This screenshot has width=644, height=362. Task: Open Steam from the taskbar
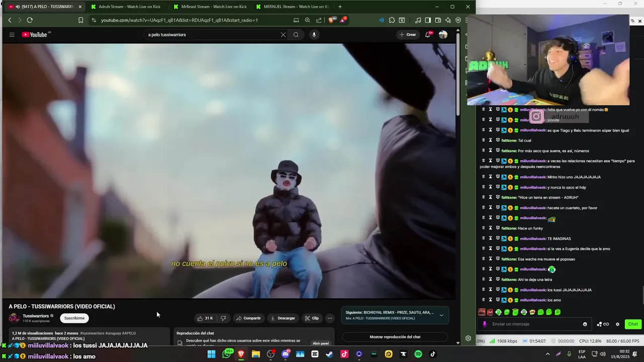coord(329,354)
